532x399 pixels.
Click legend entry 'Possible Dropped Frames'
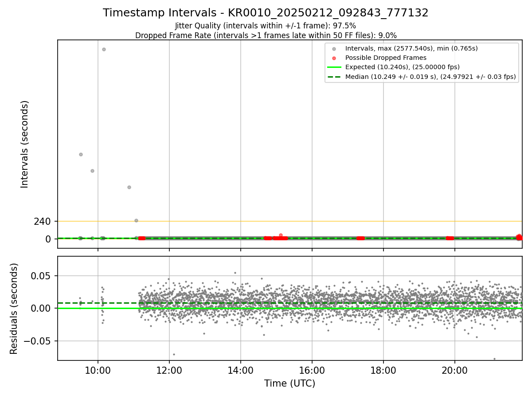(x=386, y=58)
